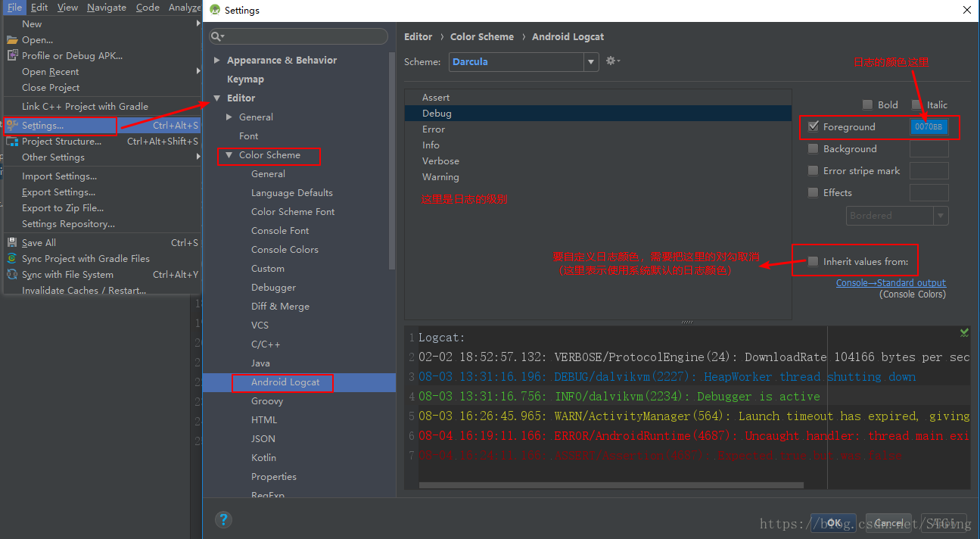Click the Open folder icon in File menu
The height and width of the screenshot is (539, 980).
pos(12,40)
